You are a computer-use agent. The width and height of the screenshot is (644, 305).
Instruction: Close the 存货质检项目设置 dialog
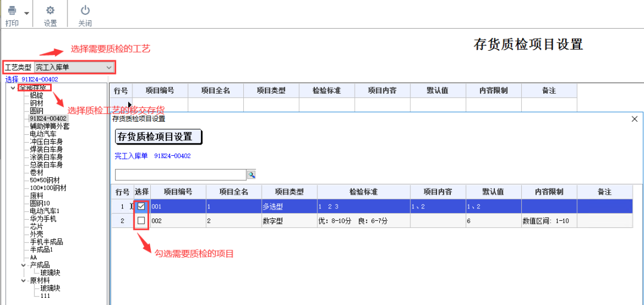pyautogui.click(x=634, y=119)
